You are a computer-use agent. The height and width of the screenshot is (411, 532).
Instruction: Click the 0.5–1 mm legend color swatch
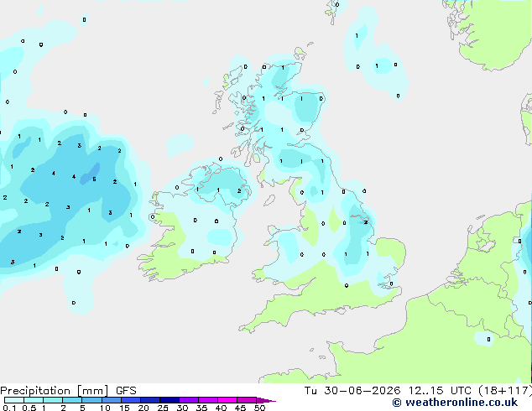click(34, 400)
